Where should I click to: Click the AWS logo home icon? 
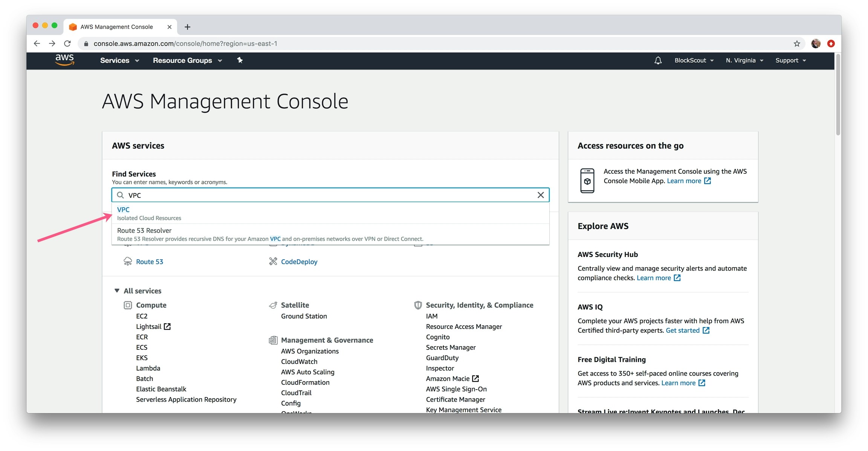64,60
